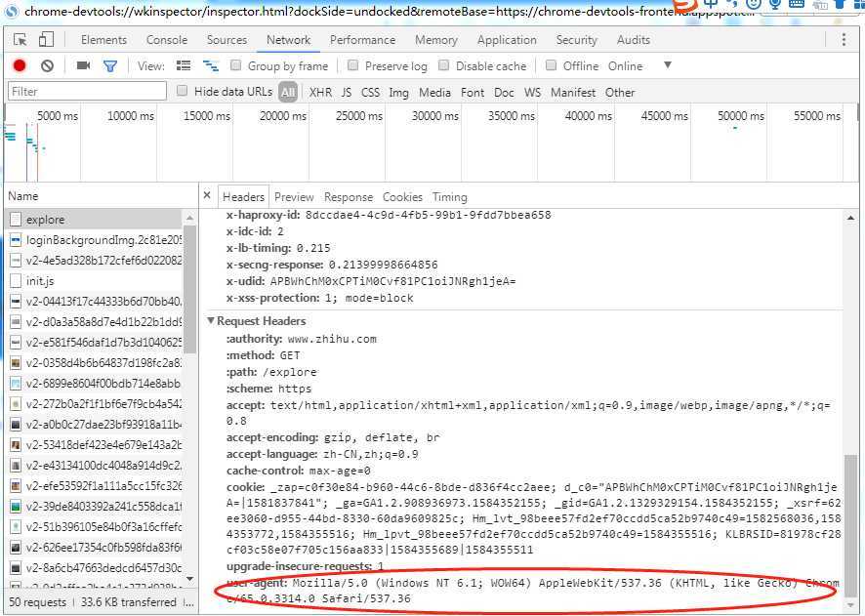Expand the throttling dropdown arrow

coord(668,65)
